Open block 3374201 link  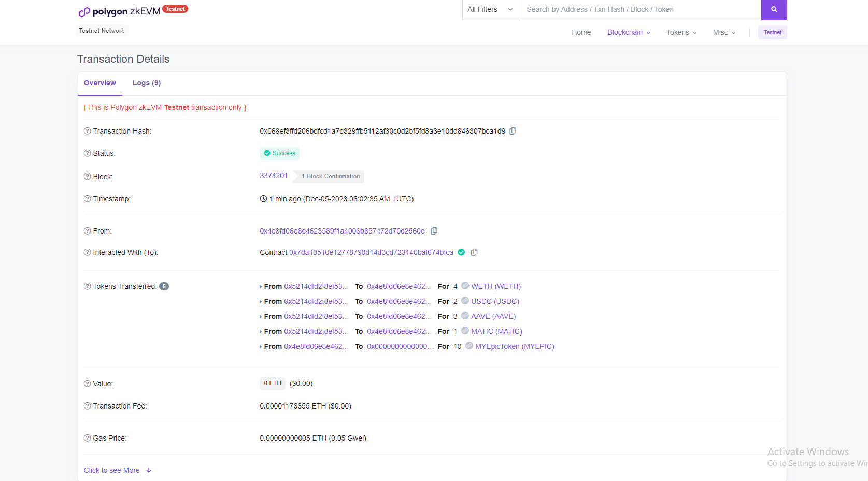pos(274,176)
